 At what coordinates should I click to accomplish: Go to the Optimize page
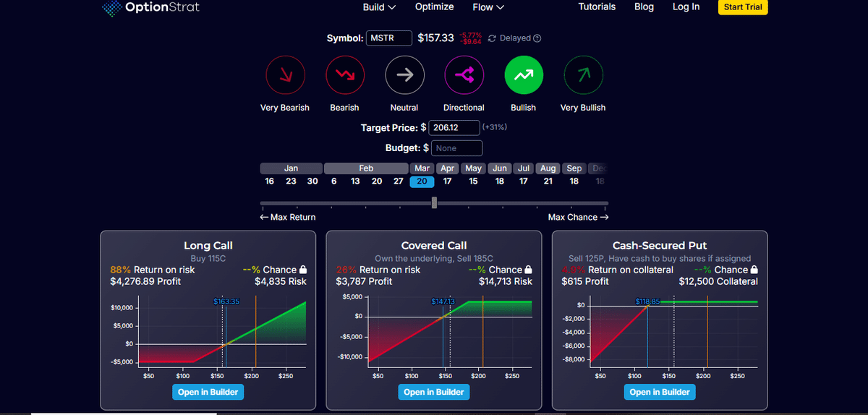pos(435,7)
